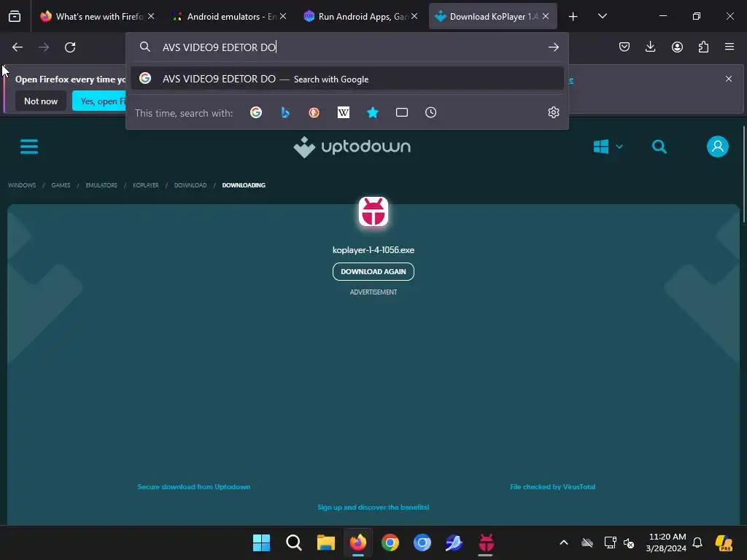Screen dimensions: 747x560
Task: Click koplayer-1-4-1056.exe file name
Action: (373, 250)
